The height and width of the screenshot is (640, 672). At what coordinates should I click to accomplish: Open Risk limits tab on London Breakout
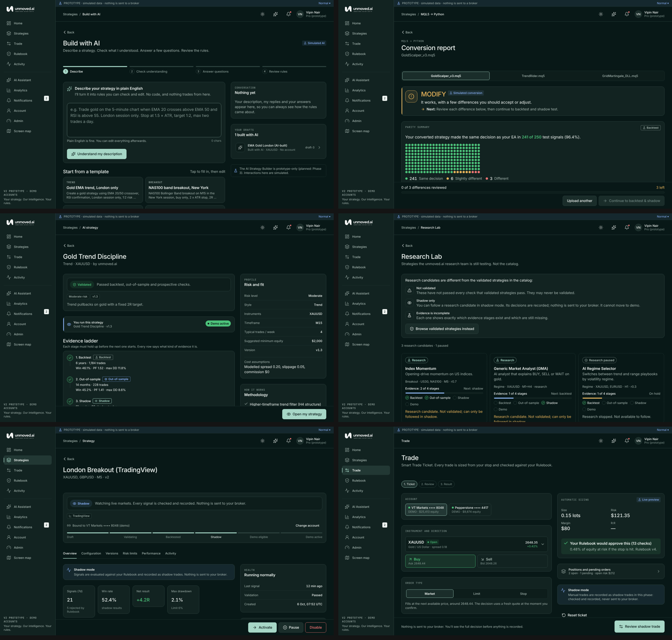pyautogui.click(x=130, y=553)
